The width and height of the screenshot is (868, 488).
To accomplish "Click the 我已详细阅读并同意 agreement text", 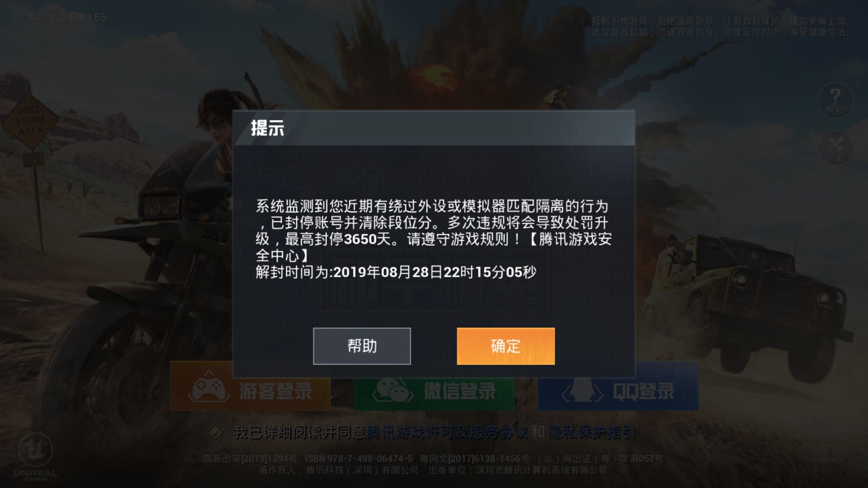I will point(299,432).
